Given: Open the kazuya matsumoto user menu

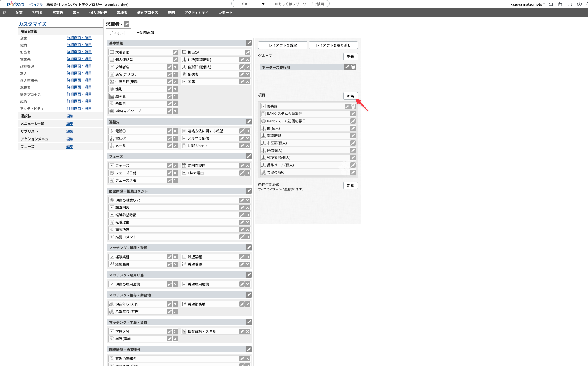Looking at the screenshot, I should tap(528, 4).
